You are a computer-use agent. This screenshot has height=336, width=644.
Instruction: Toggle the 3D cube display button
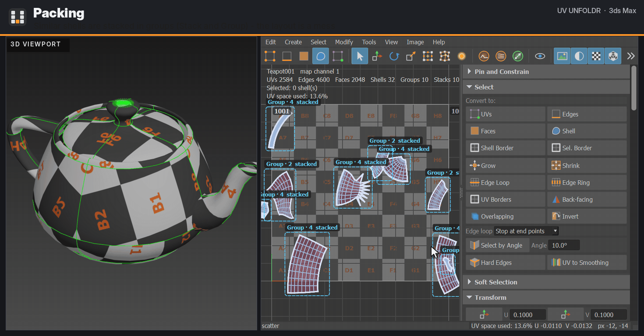613,56
